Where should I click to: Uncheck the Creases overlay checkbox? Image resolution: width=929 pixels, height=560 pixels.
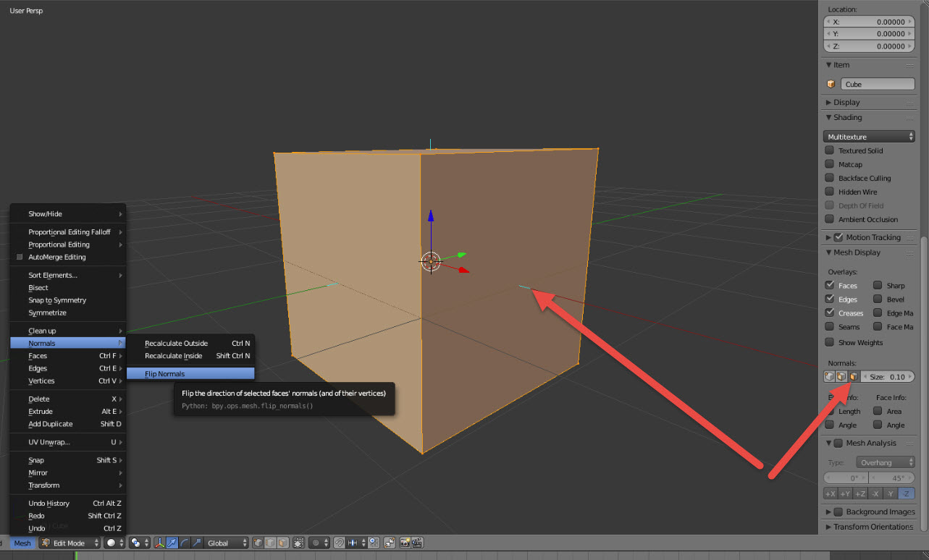pyautogui.click(x=830, y=313)
